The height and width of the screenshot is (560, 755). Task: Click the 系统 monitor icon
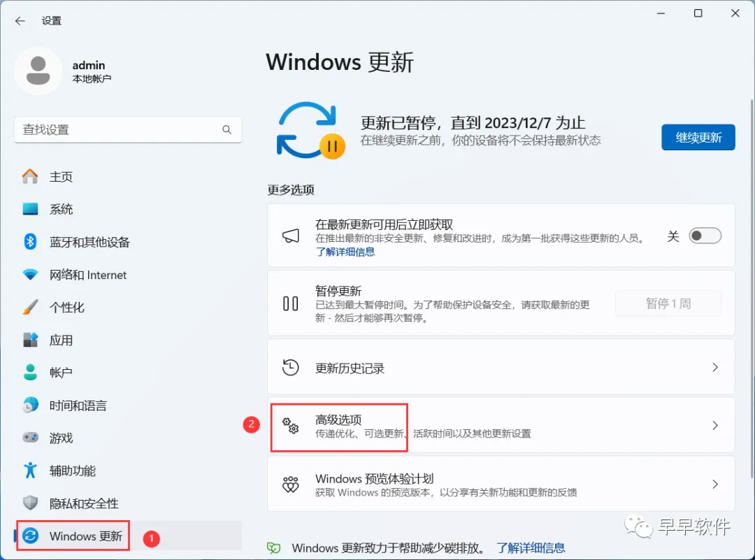point(30,209)
